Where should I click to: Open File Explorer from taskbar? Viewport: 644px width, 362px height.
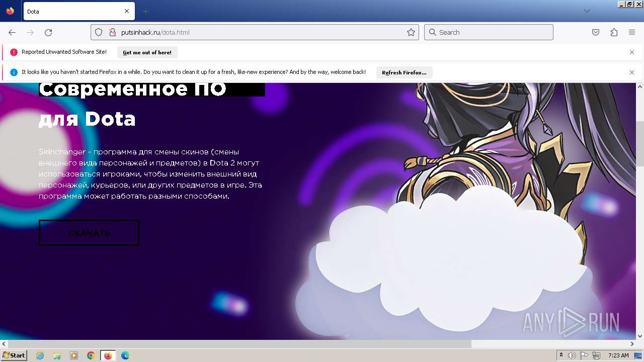[x=57, y=355]
